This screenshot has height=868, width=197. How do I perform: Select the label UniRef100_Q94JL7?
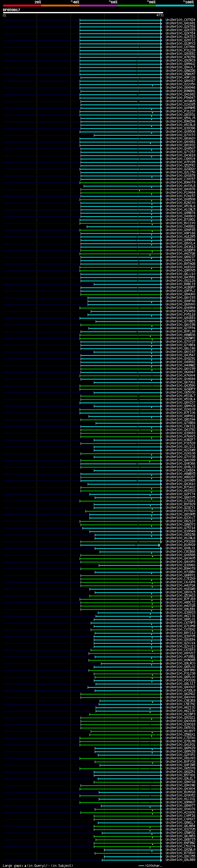click(x=180, y=67)
